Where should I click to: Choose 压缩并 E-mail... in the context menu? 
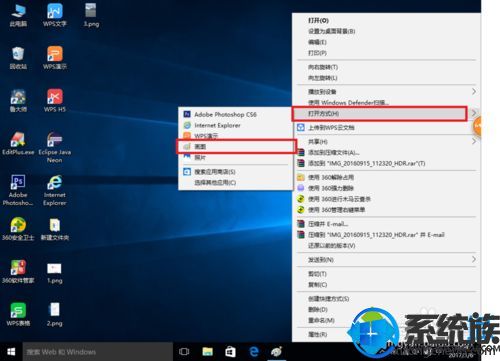(x=387, y=224)
